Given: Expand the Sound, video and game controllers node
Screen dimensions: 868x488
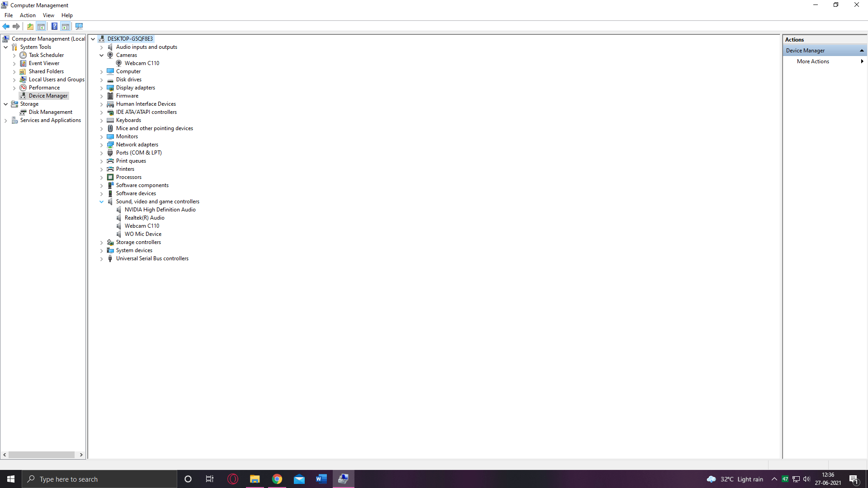Looking at the screenshot, I should [x=101, y=202].
